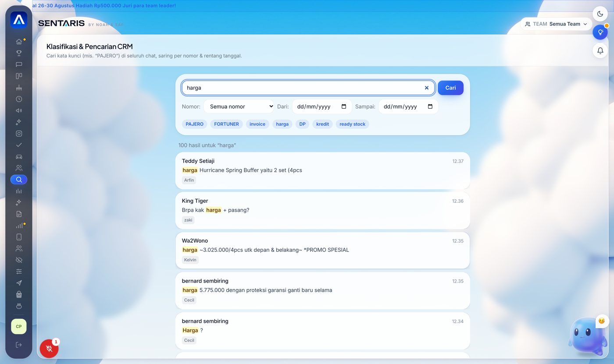614x364 pixels.
Task: Select the highlighted search icon in the sidebar
Action: pos(19,180)
